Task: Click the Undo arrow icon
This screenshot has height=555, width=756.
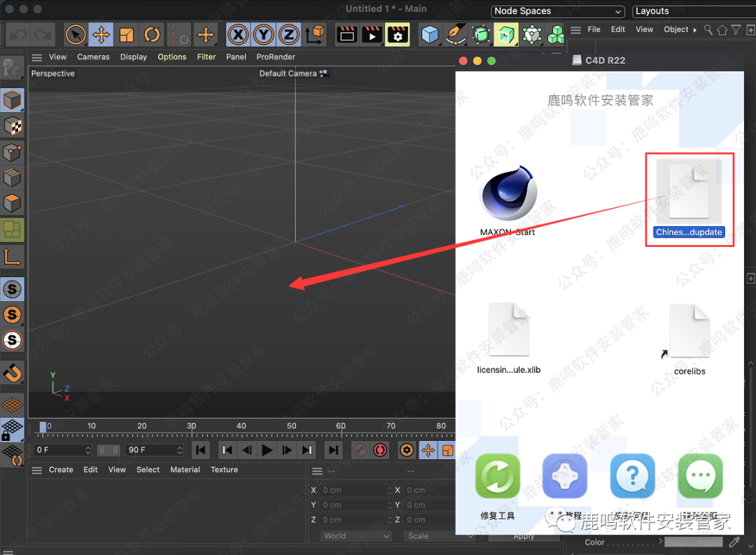Action: coord(18,34)
